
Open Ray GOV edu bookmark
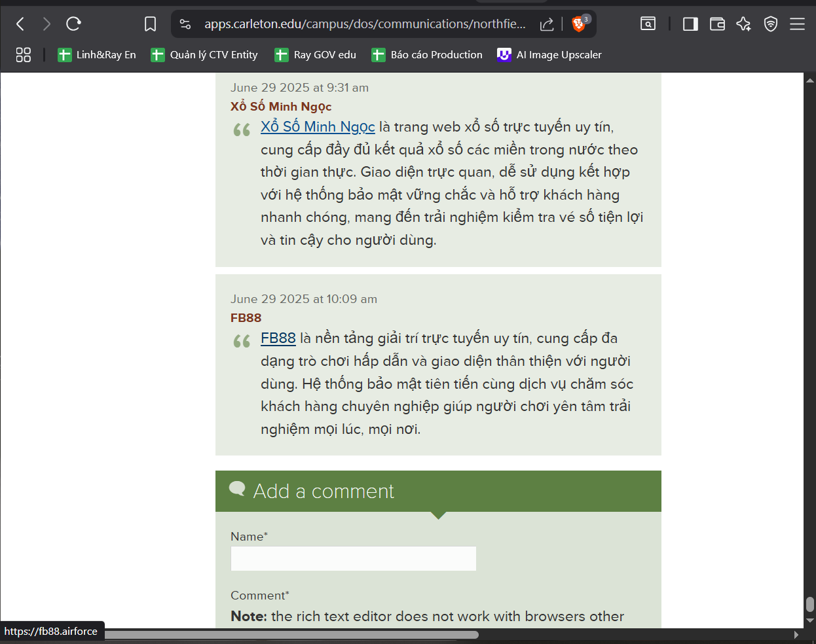[x=315, y=55]
